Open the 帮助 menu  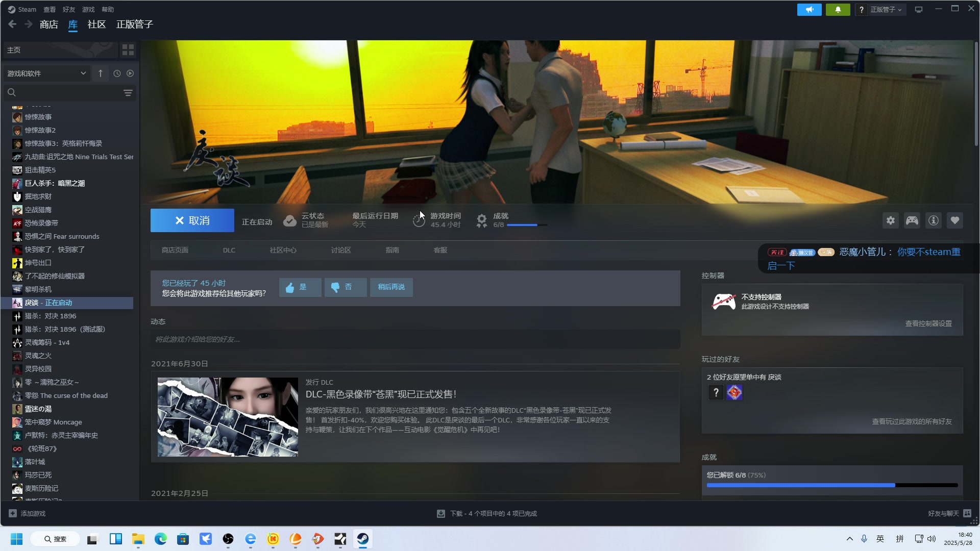point(108,9)
